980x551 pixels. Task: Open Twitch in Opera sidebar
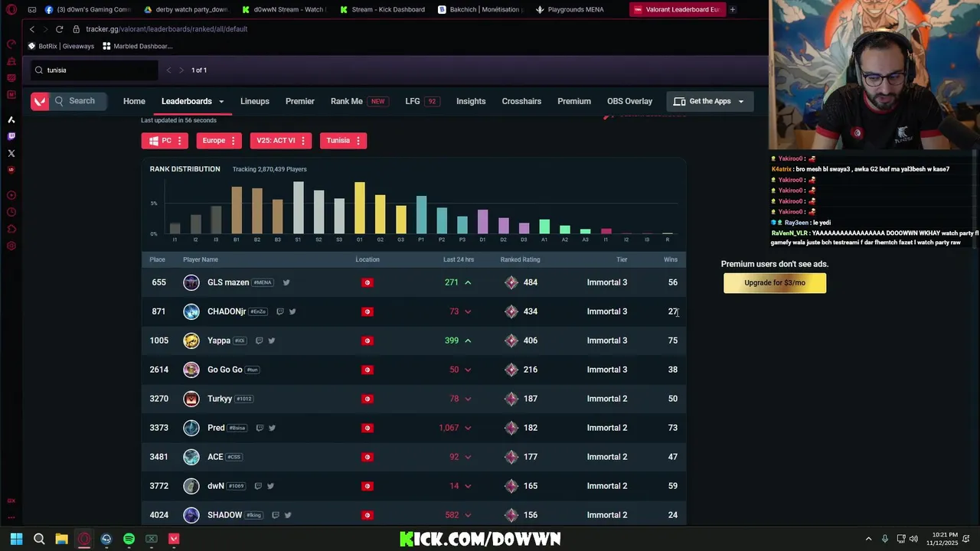[11, 136]
